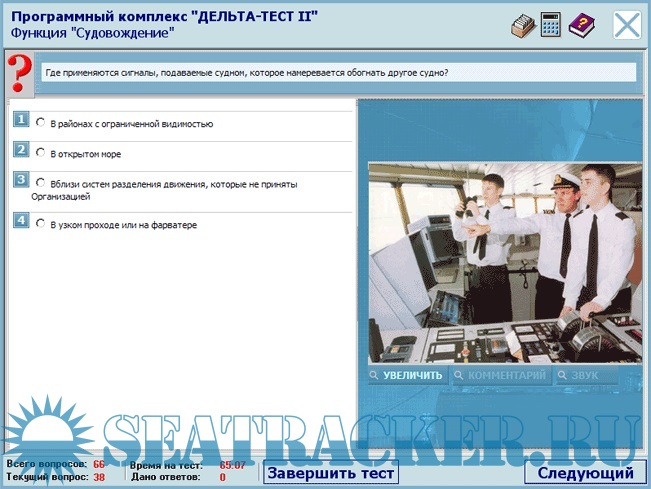Click the ship bridge crew photo
651x489 pixels.
click(502, 262)
